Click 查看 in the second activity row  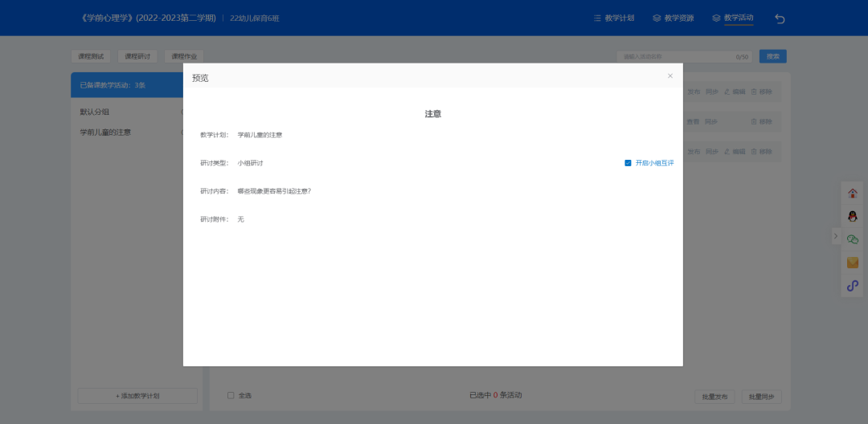click(693, 121)
